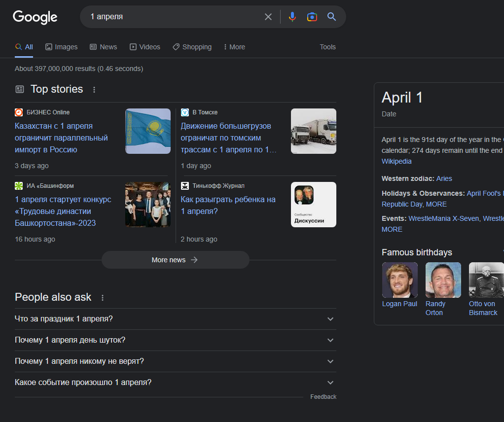The height and width of the screenshot is (422, 504).
Task: Click Logan Paul's photo
Action: (x=400, y=280)
